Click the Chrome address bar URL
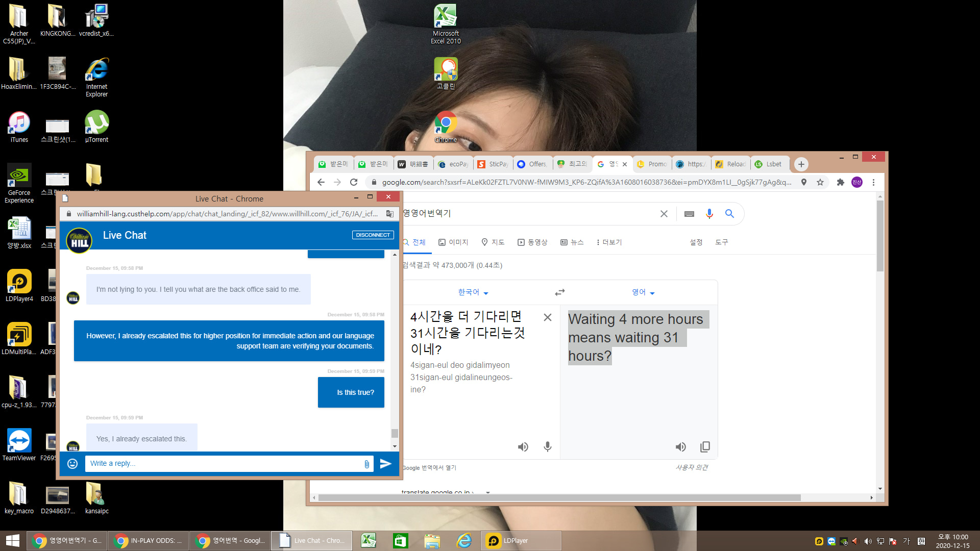 pyautogui.click(x=587, y=182)
